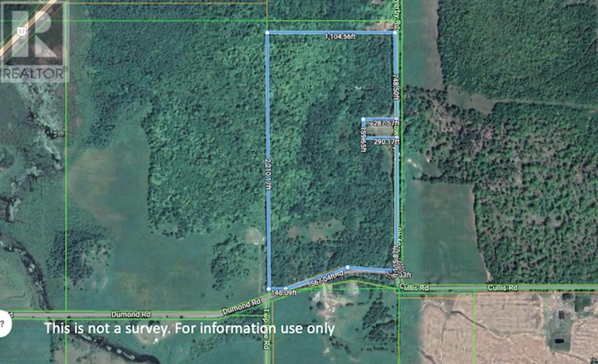
Task: Click the 290.17ft measurement label
Action: pyautogui.click(x=386, y=141)
